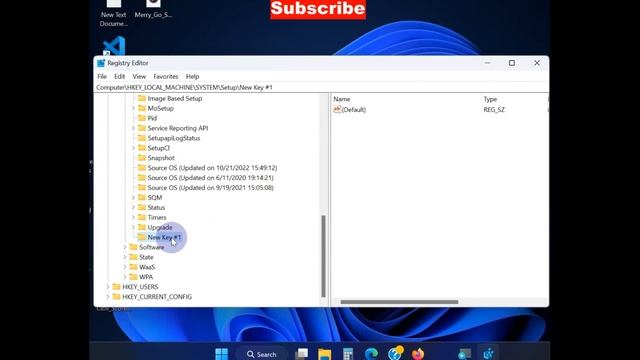Select the Software folder icon
This screenshot has height=360, width=640.
[x=133, y=247]
